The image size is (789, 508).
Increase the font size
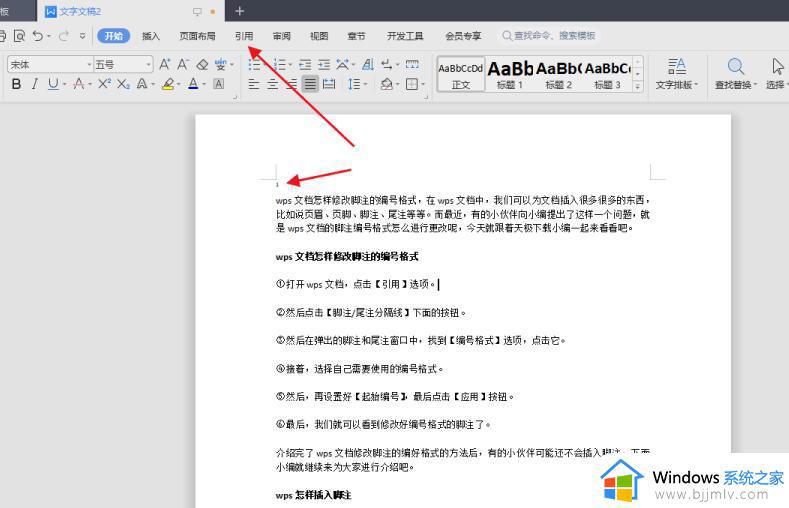coord(165,64)
